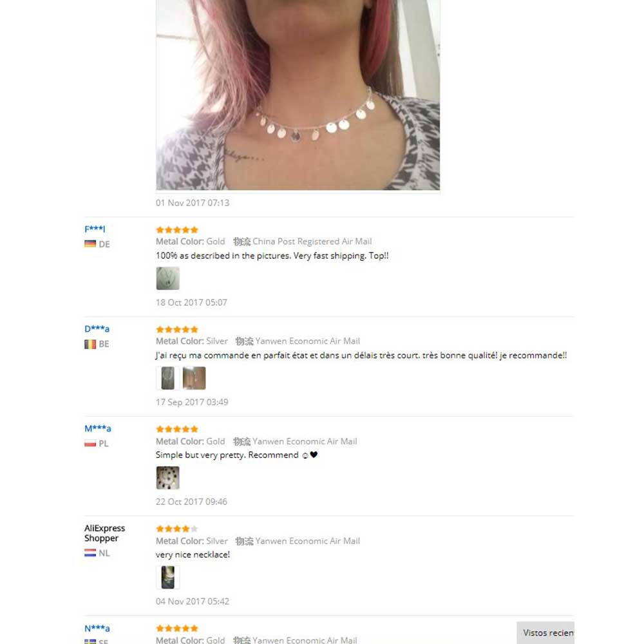Click the Vistos recientemente button
Screen dimensions: 644x644
(545, 632)
